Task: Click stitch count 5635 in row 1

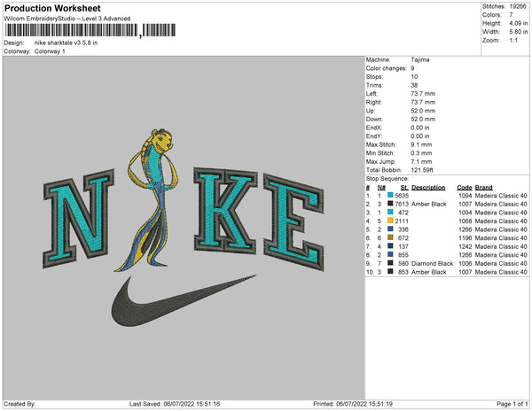Action: click(402, 196)
